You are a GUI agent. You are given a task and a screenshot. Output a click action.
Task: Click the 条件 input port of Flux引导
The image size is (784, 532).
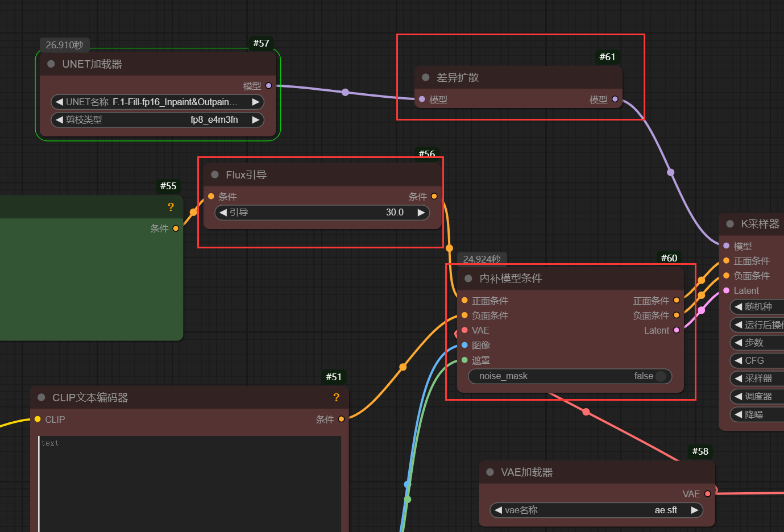pyautogui.click(x=211, y=196)
